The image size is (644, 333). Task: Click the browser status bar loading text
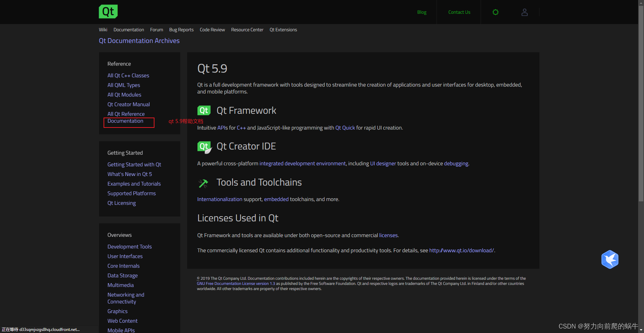pos(41,329)
